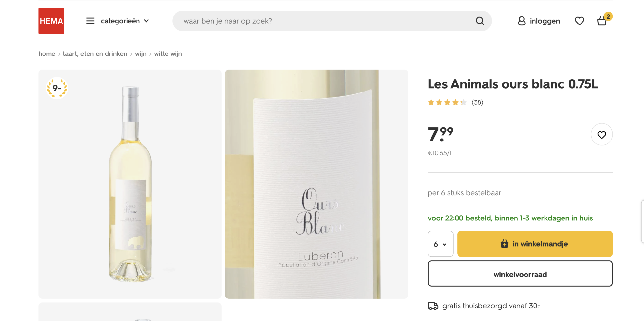644x321 pixels.
Task: Select the fifth rating star
Action: click(463, 102)
